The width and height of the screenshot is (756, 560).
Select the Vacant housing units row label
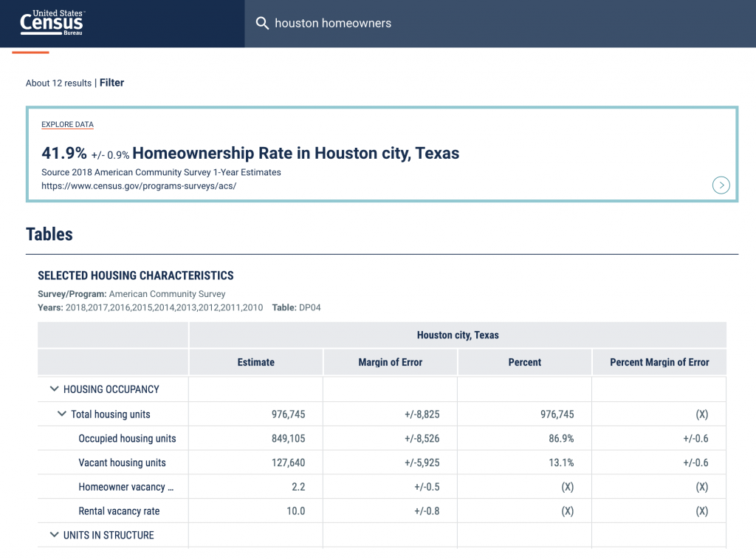tap(122, 462)
